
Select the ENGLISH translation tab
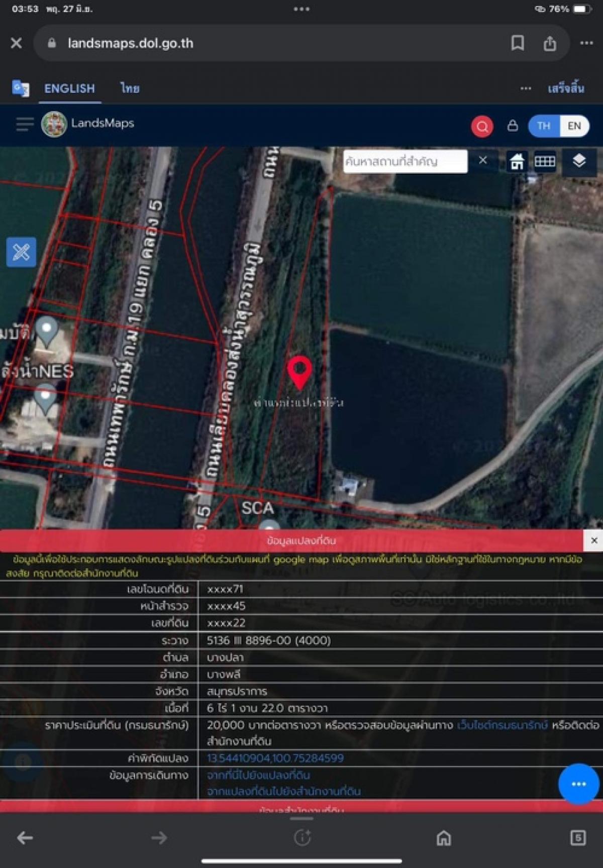click(69, 88)
